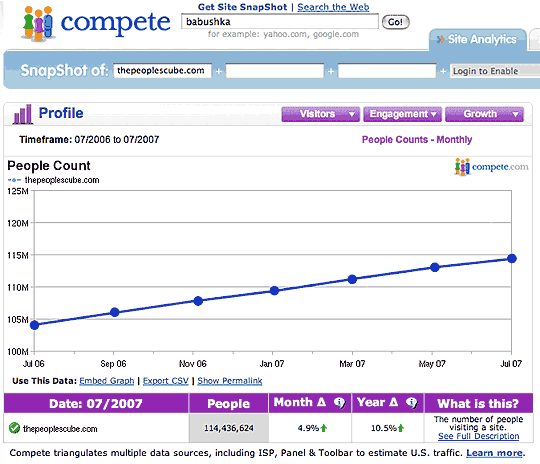The height and width of the screenshot is (464, 540).
Task: Click the People Count chart title
Action: [x=49, y=166]
